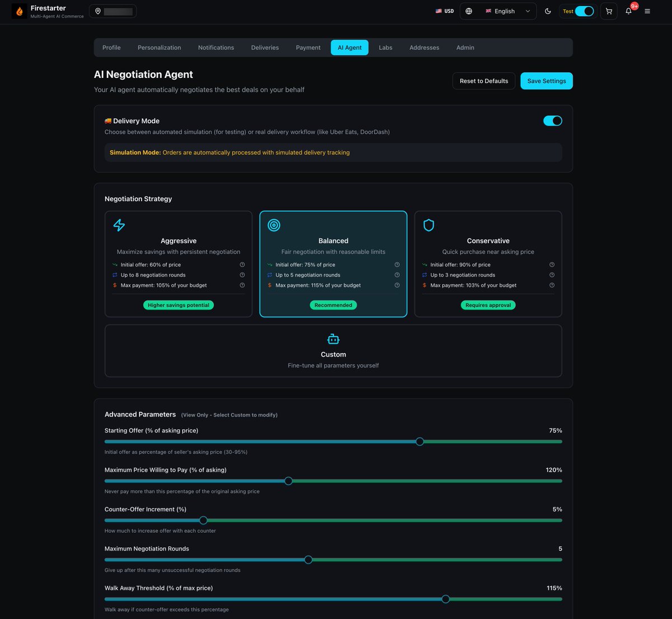672x619 pixels.
Task: Expand the location selector in the header
Action: pos(113,11)
